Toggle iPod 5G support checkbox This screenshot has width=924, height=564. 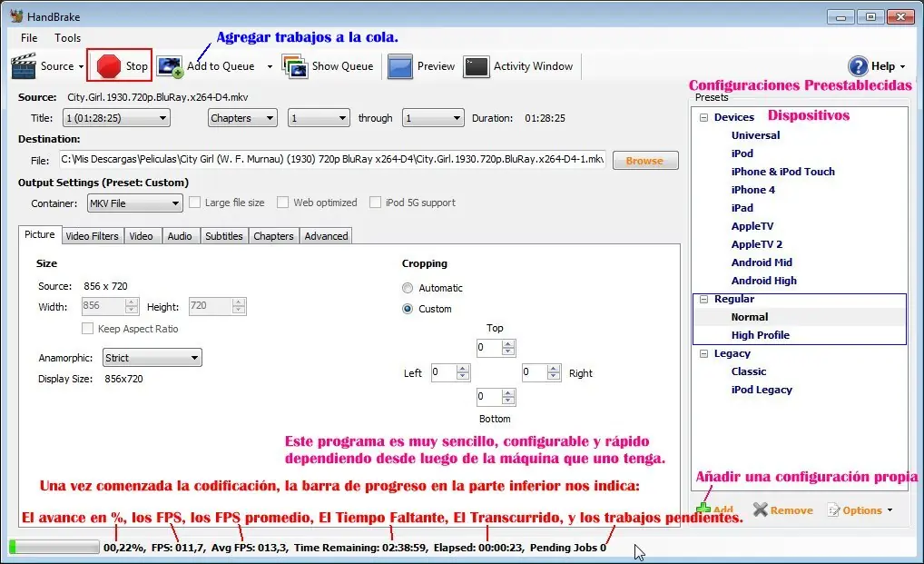pyautogui.click(x=375, y=203)
